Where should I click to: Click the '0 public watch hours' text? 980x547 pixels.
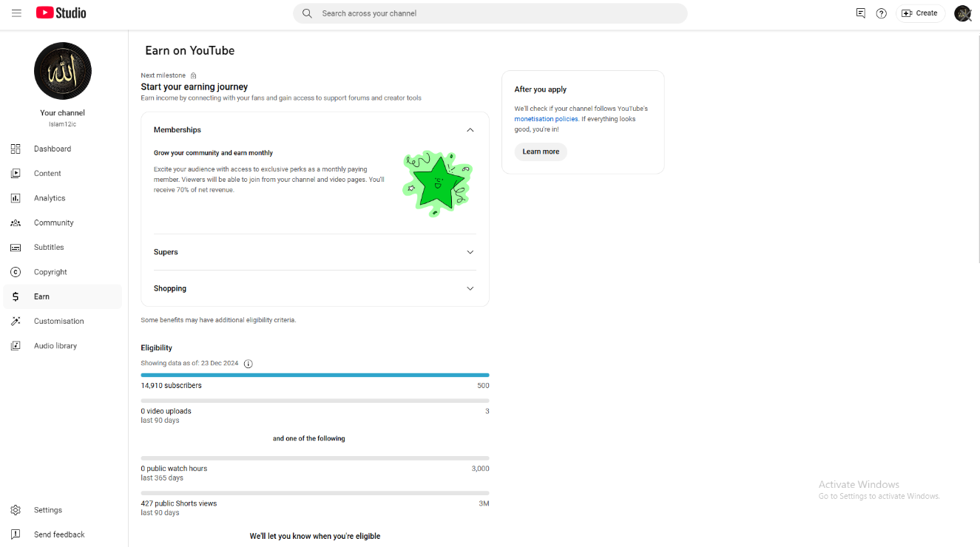(x=175, y=469)
